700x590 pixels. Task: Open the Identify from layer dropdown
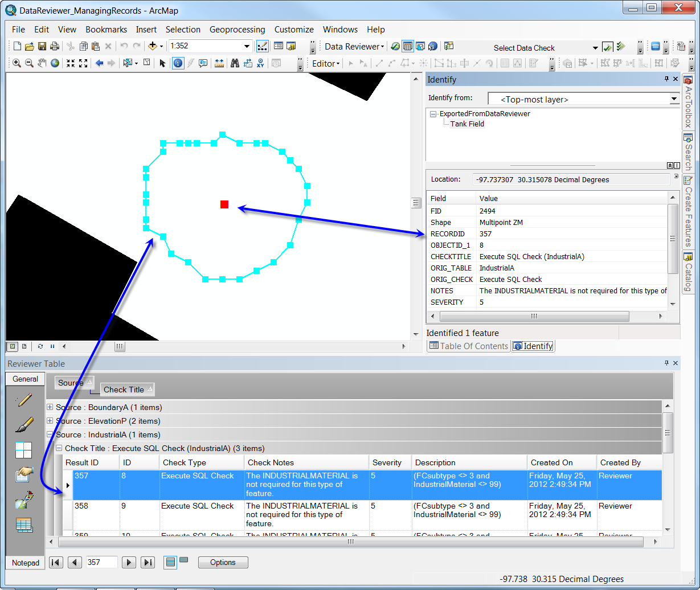pyautogui.click(x=674, y=99)
